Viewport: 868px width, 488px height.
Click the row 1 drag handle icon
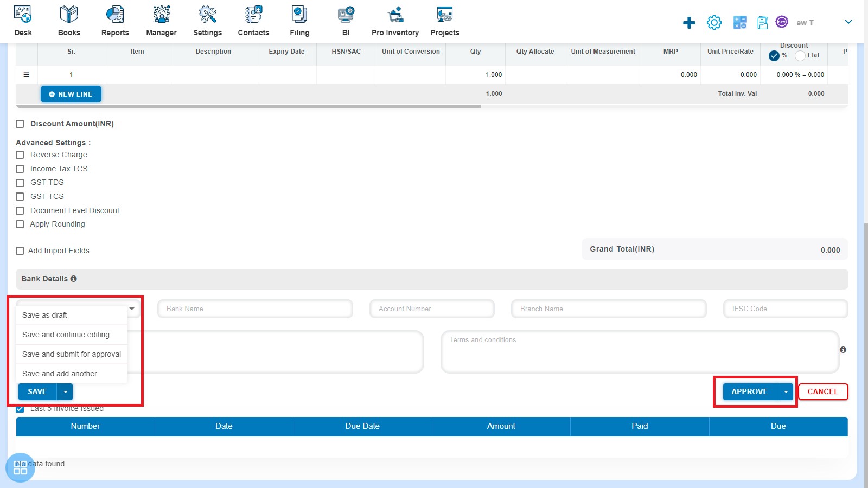(26, 75)
